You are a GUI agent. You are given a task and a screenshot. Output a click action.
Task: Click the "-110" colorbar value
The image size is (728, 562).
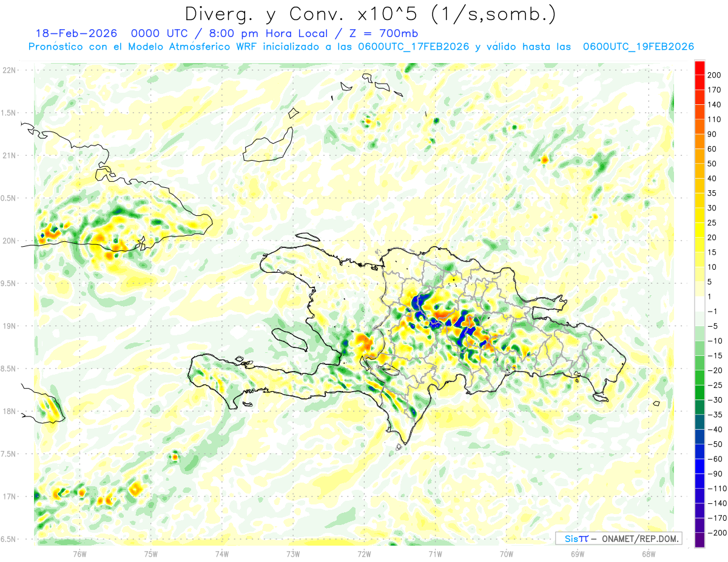[x=716, y=489]
